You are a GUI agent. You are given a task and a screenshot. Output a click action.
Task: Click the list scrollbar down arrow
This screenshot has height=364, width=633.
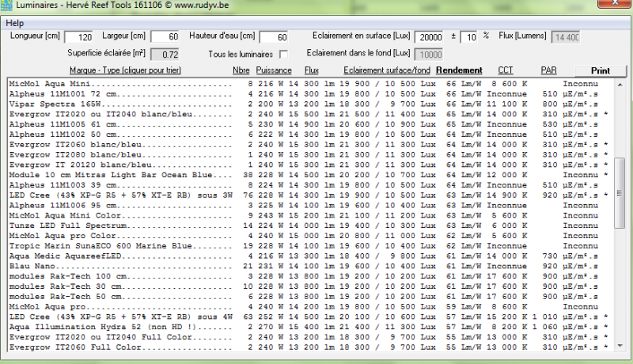[x=620, y=346]
